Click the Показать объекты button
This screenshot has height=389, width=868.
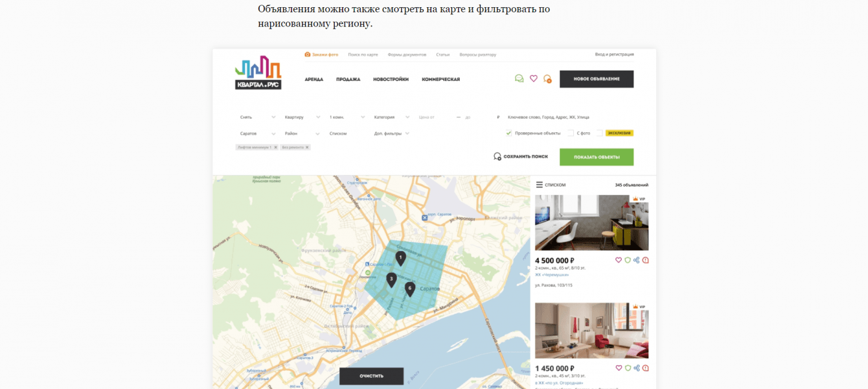coord(597,157)
